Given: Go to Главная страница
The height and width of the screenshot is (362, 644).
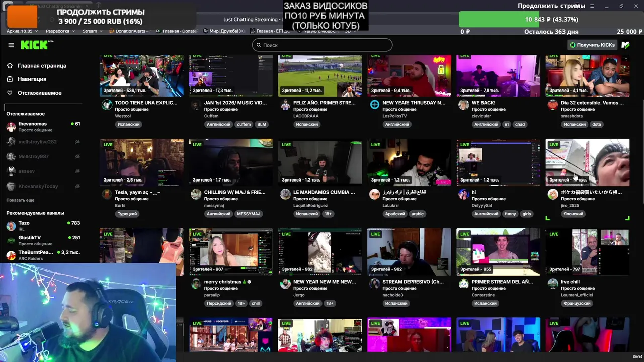Looking at the screenshot, I should coord(42,66).
